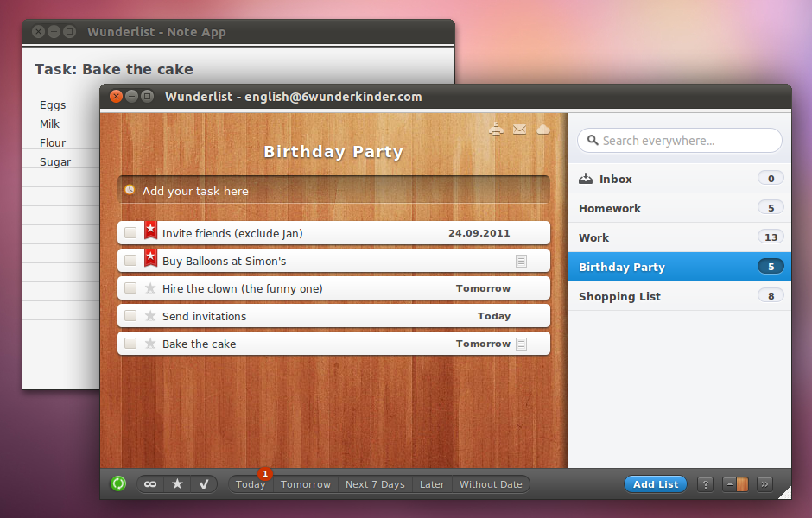
Task: Click the Work list count badge 13
Action: (771, 237)
